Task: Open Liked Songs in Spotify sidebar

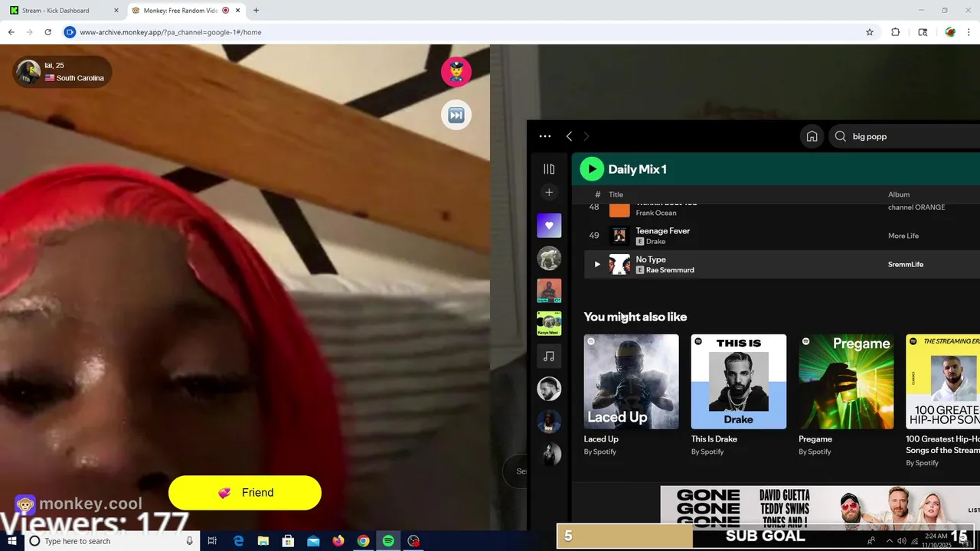Action: [x=549, y=226]
